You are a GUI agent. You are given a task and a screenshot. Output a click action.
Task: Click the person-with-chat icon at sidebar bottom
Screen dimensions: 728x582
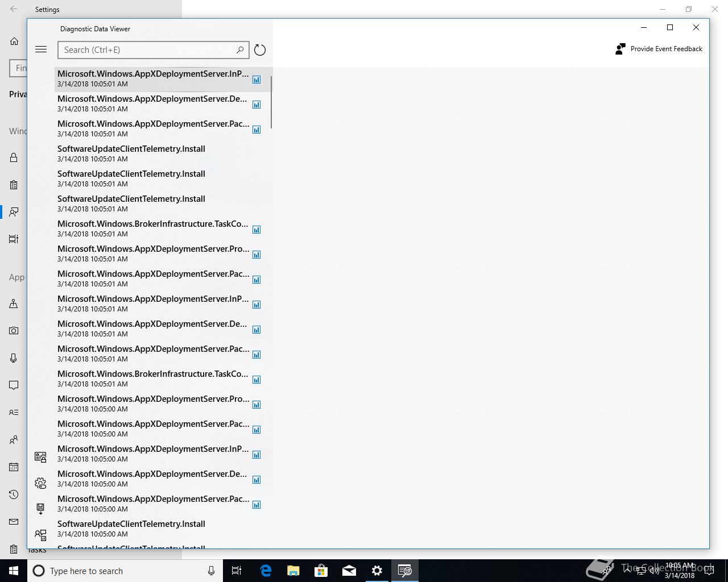40,534
